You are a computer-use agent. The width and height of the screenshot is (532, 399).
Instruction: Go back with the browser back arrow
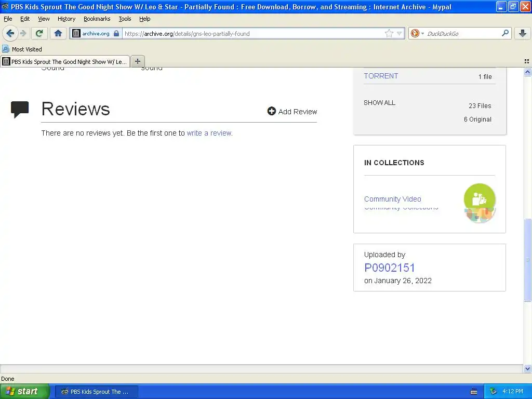pos(10,33)
